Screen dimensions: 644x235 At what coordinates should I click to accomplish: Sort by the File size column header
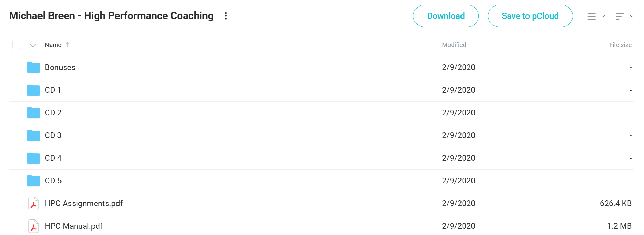pos(620,45)
